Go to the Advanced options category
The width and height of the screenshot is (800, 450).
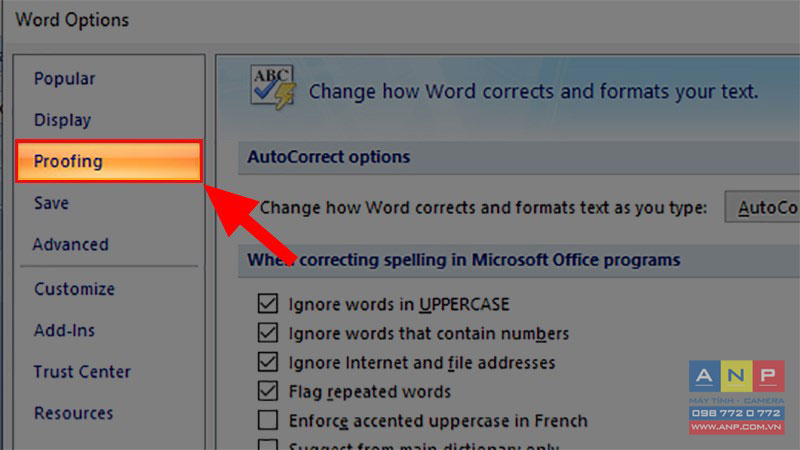click(x=70, y=244)
